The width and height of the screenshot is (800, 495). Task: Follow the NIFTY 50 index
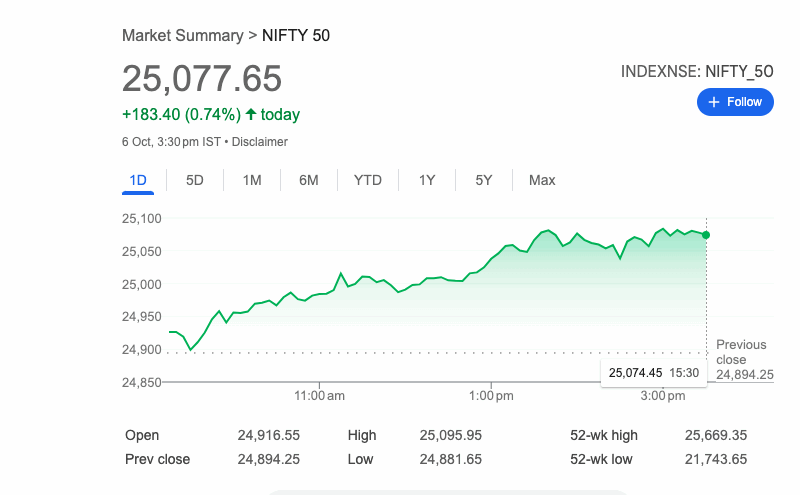pos(735,102)
